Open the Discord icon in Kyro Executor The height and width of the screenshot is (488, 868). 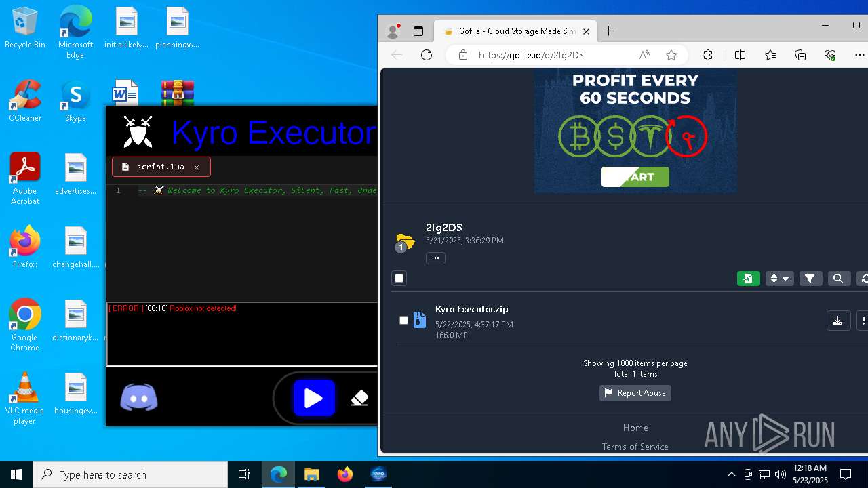139,398
